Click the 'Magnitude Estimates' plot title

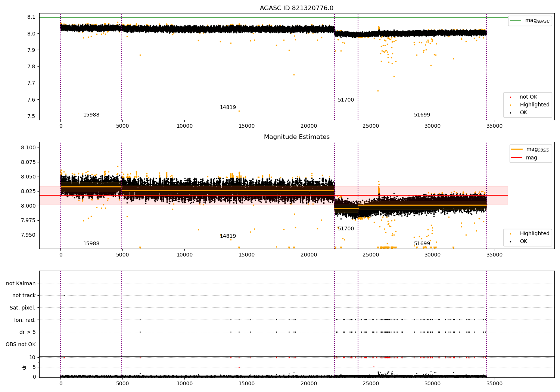296,137
